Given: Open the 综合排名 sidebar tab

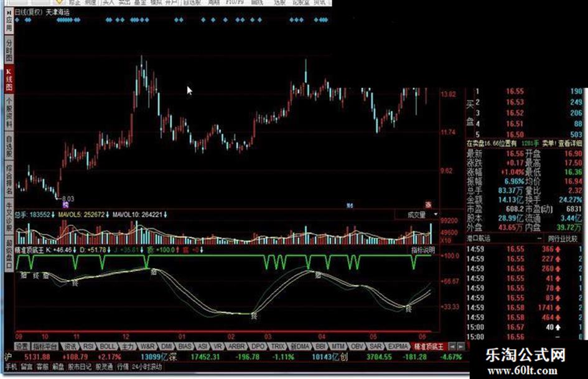Looking at the screenshot, I should [9, 180].
